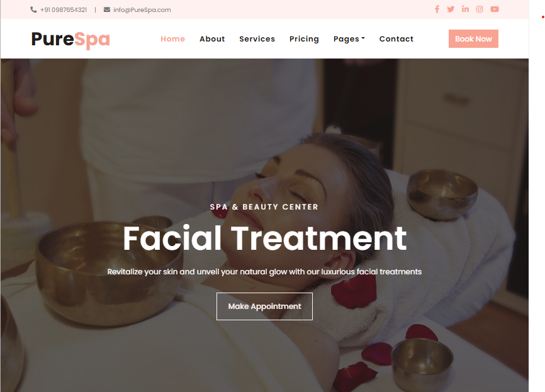Viewport: 545px width, 392px height.
Task: Expand the Pages dropdown menu
Action: click(x=349, y=39)
